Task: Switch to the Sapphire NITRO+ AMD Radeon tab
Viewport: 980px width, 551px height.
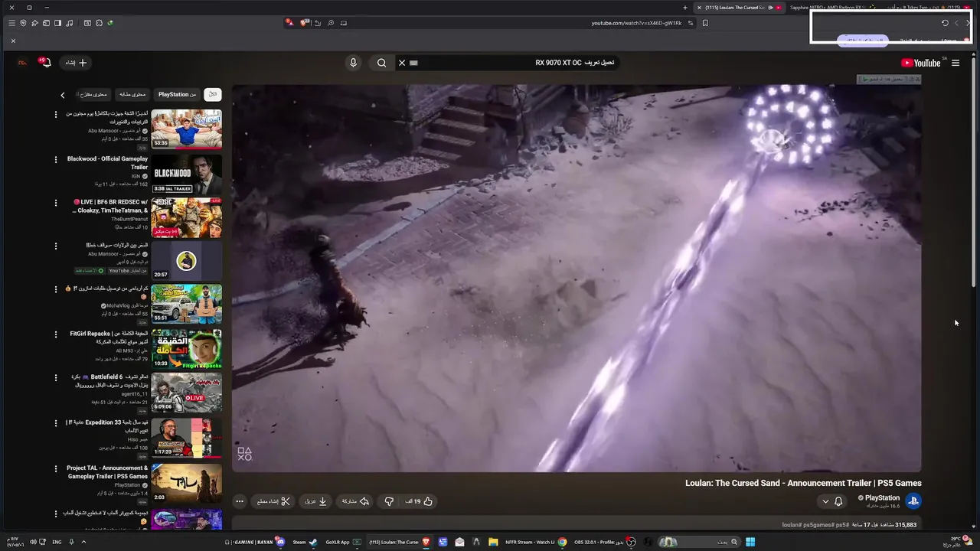Action: [x=832, y=8]
